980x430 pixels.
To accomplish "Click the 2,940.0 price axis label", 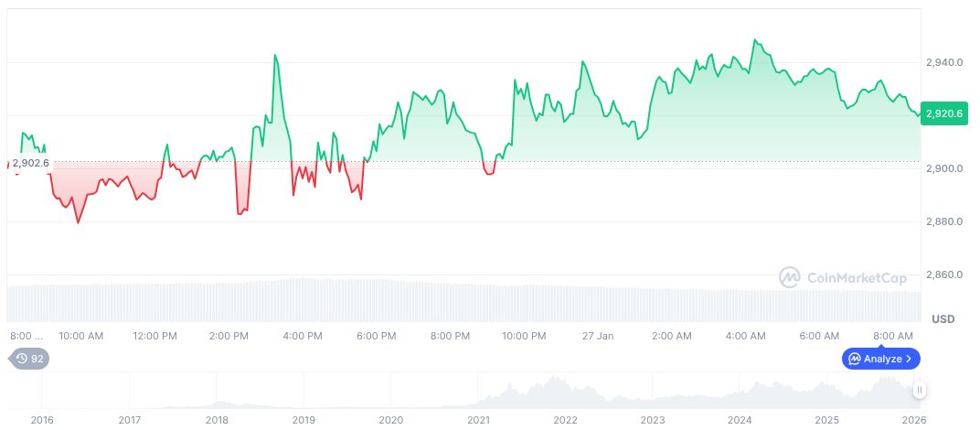I will [943, 62].
